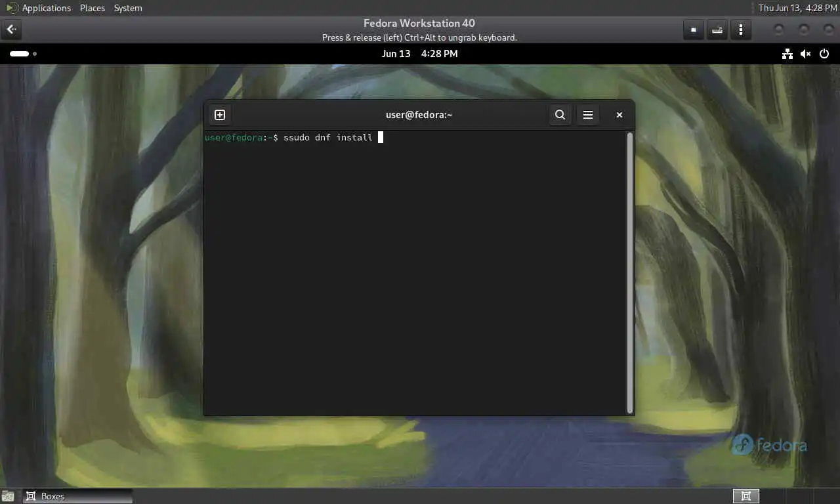Image resolution: width=840 pixels, height=504 pixels.
Task: Select the Boxes item in the bottom taskbar
Action: coord(77,496)
